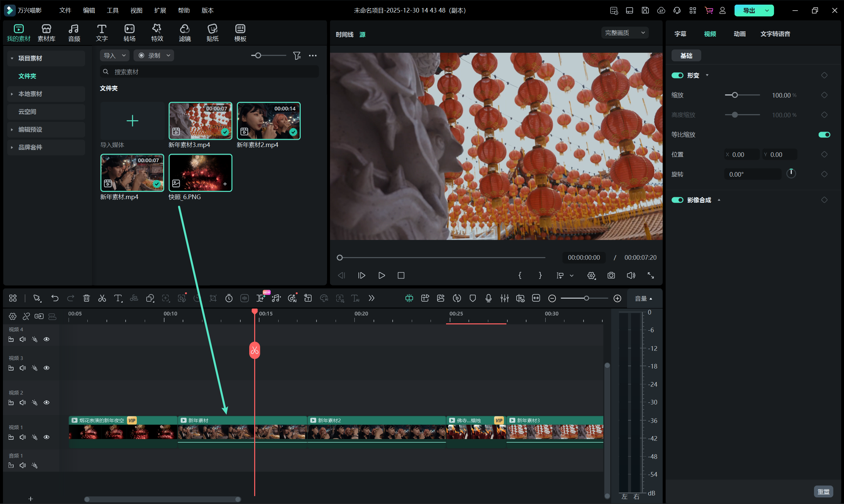Open the 完整画质 quality dropdown
The height and width of the screenshot is (504, 844).
[625, 33]
